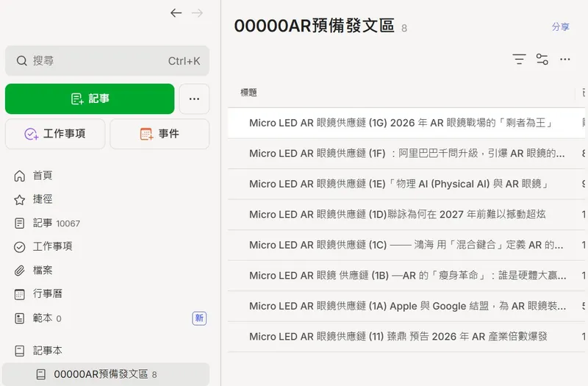Open the notebook more actions ellipsis
This screenshot has width=588, height=386.
click(x=565, y=60)
